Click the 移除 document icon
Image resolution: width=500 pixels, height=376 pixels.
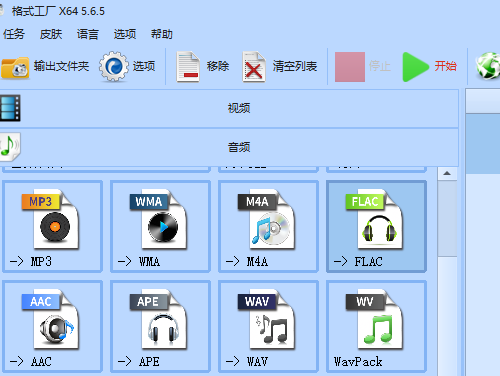click(x=188, y=66)
